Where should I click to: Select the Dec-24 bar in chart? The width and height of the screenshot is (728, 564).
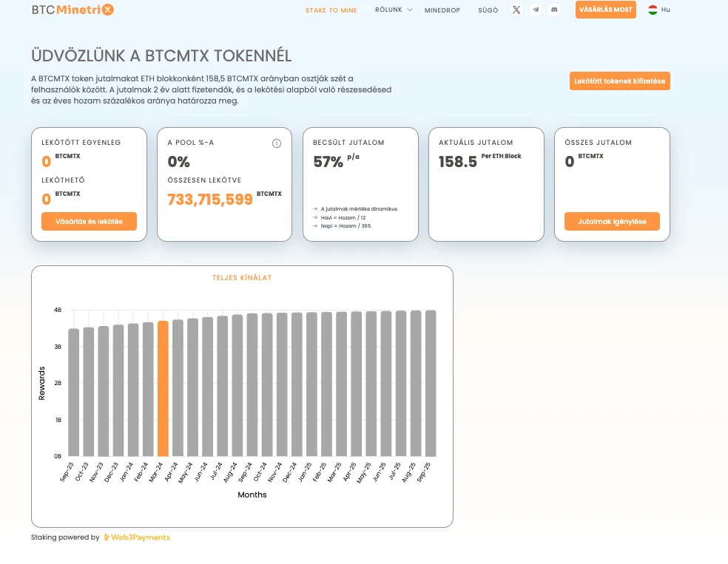pos(297,384)
